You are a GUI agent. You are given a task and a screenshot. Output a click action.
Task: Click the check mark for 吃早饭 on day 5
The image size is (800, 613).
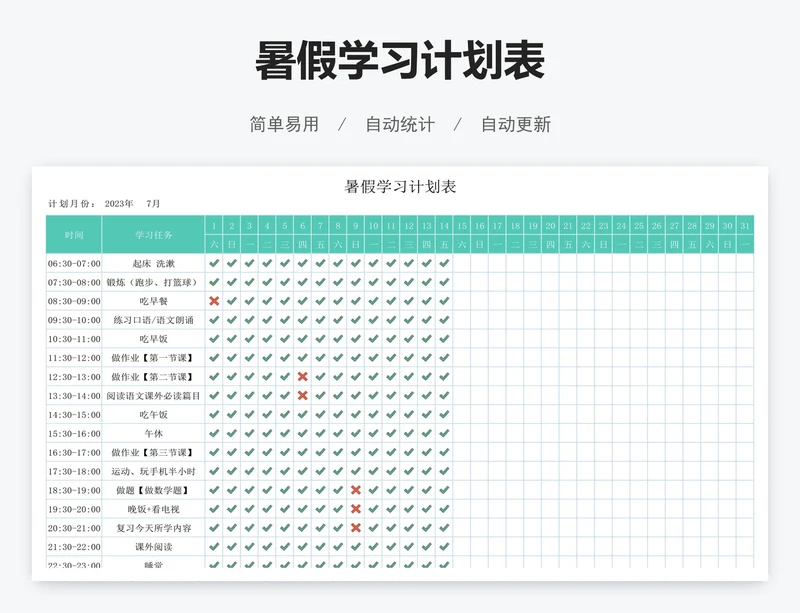click(x=285, y=339)
